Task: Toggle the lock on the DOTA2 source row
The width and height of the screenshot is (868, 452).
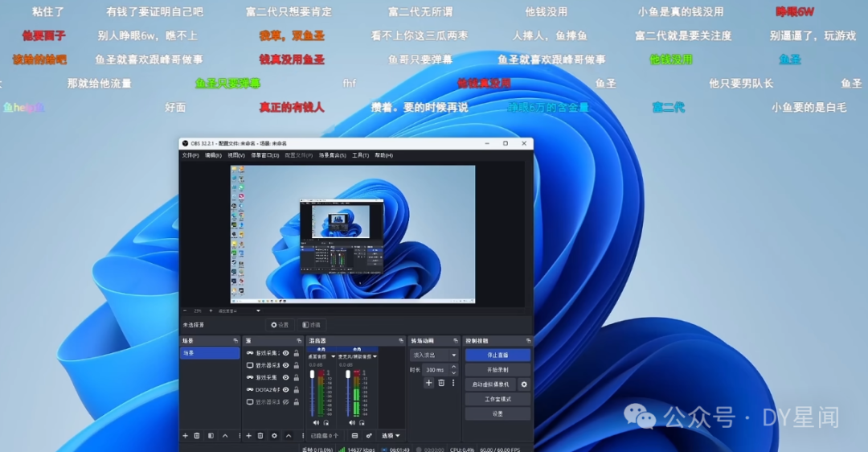Action: [x=296, y=390]
